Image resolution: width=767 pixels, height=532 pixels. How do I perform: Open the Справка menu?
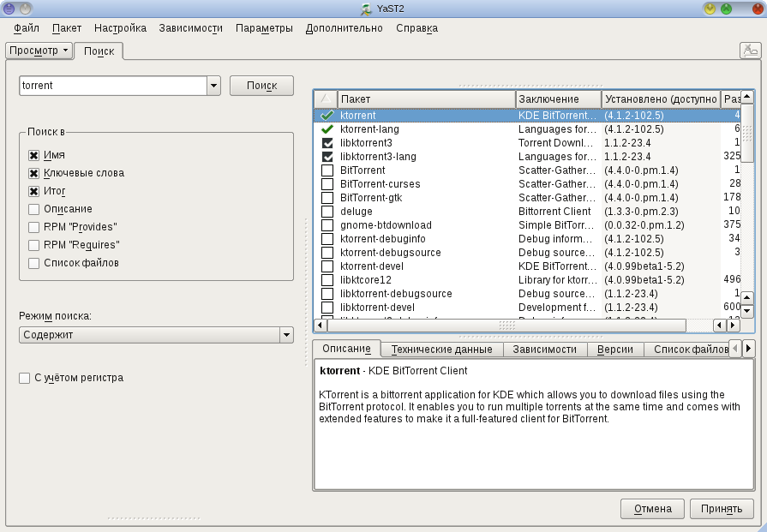click(x=416, y=28)
